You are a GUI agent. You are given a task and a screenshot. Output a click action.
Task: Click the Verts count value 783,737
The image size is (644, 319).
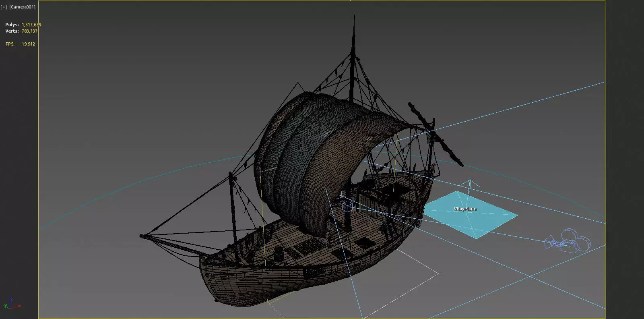click(x=29, y=31)
